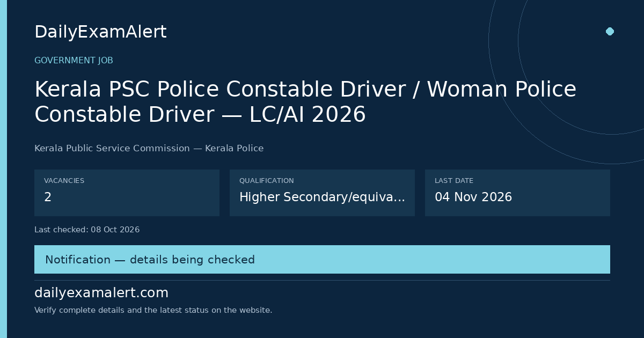This screenshot has height=338, width=644.
Task: Click the VACANCIES label
Action: 64,181
